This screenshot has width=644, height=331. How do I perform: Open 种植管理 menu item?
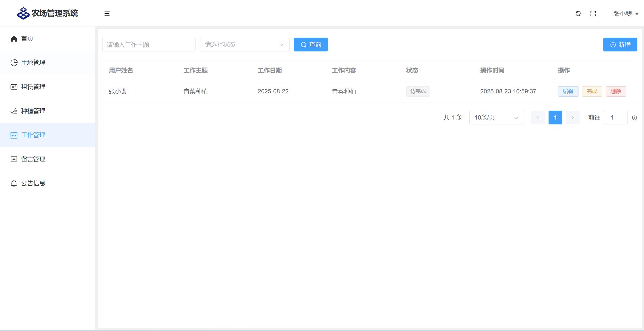(x=33, y=111)
